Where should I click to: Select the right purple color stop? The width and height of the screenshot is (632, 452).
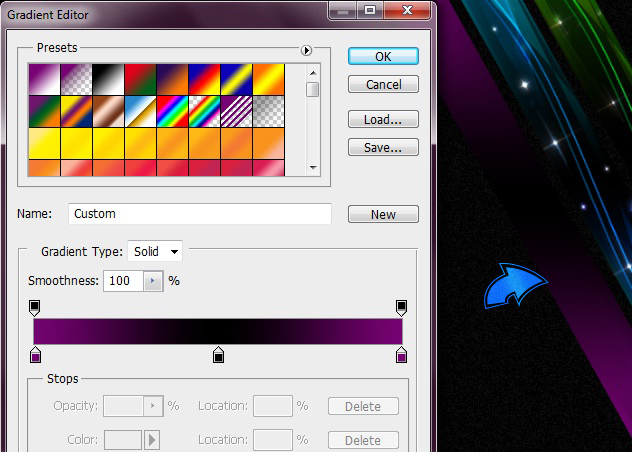401,354
